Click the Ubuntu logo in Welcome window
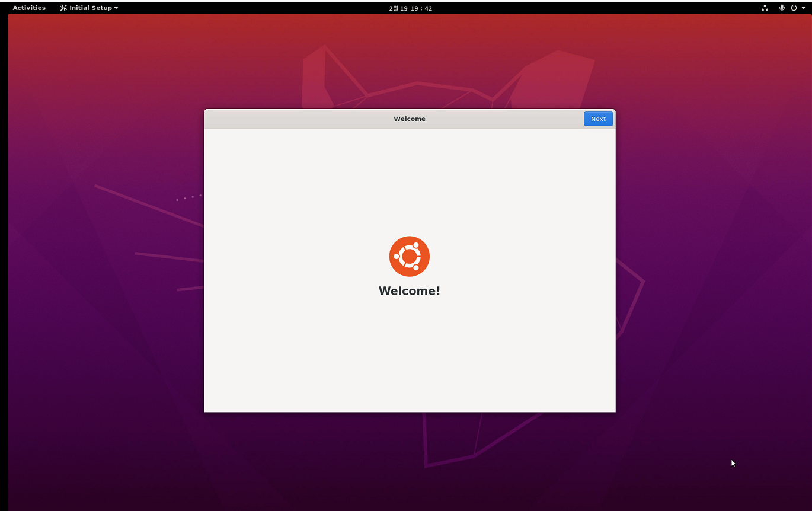Image resolution: width=812 pixels, height=511 pixels. pyautogui.click(x=409, y=256)
